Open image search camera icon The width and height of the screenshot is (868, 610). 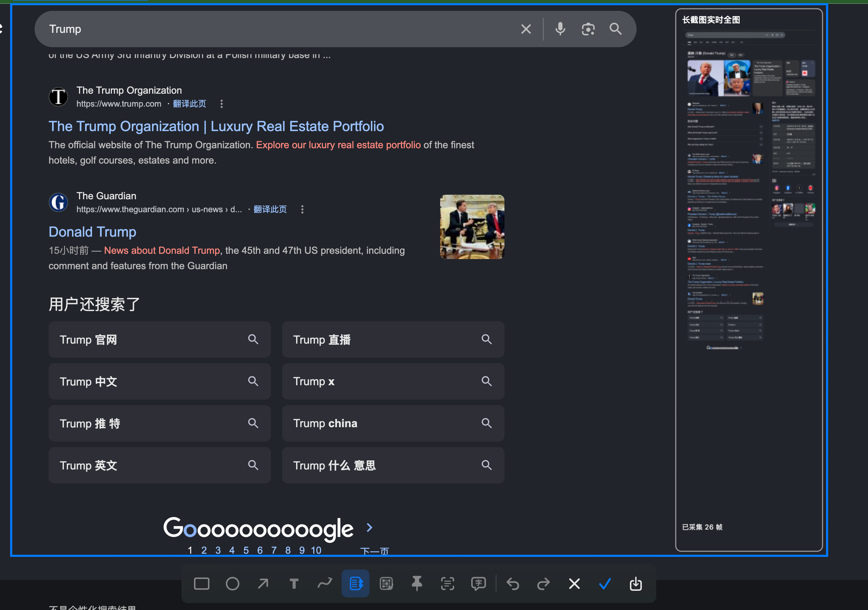[588, 29]
